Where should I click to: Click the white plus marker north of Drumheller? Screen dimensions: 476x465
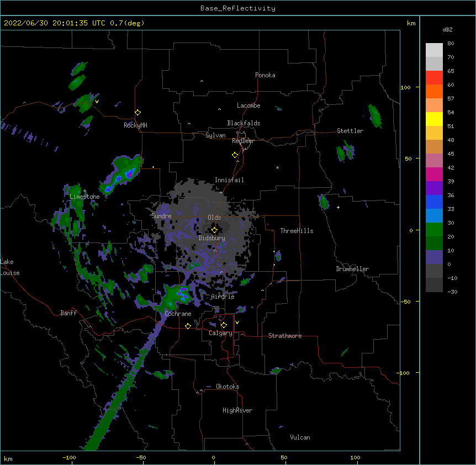[x=338, y=207]
